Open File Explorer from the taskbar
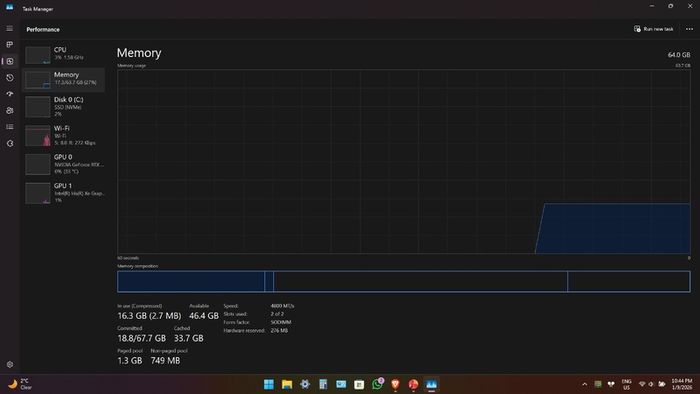700x394 pixels. point(287,384)
